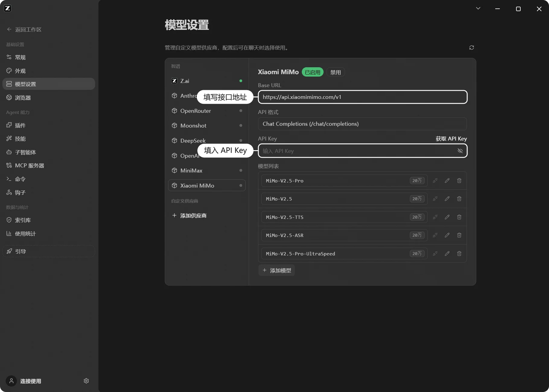Test connection for MiMo-V2.5-Pro model
Screen dimensions: 549x392
(x=435, y=181)
